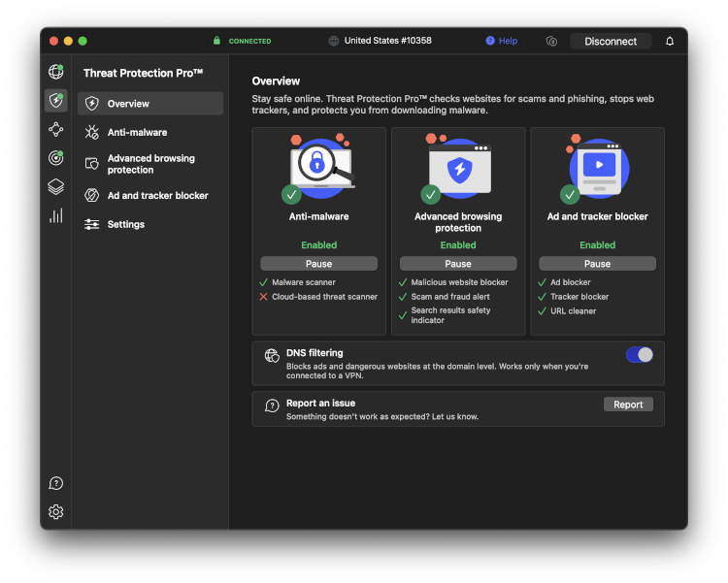Click the Cloud-based threat scanner item
The image size is (728, 583).
[318, 297]
